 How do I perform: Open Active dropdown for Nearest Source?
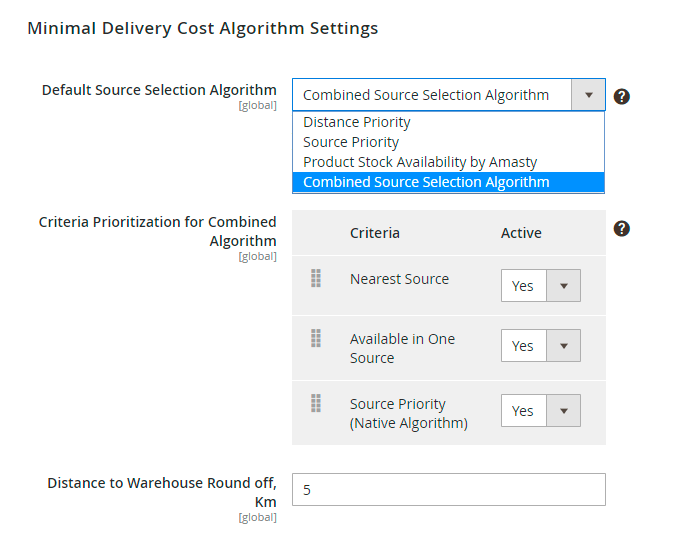tap(540, 286)
